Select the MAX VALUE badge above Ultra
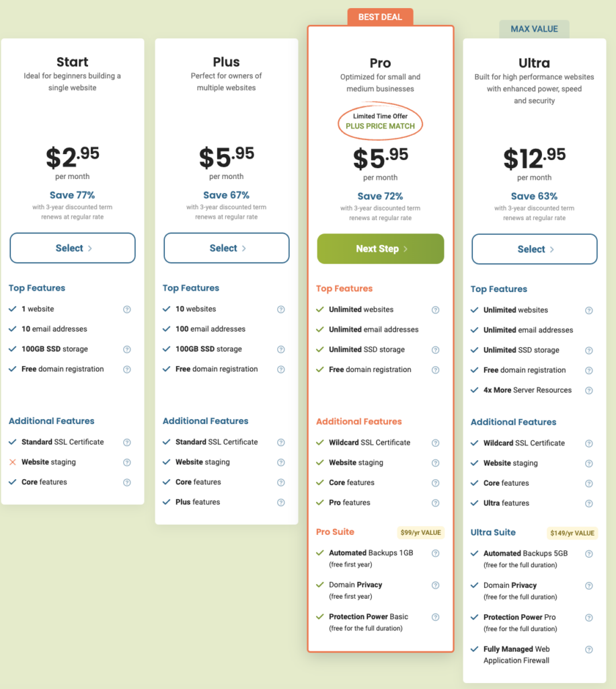Screen dimensions: 616x689 pos(534,29)
